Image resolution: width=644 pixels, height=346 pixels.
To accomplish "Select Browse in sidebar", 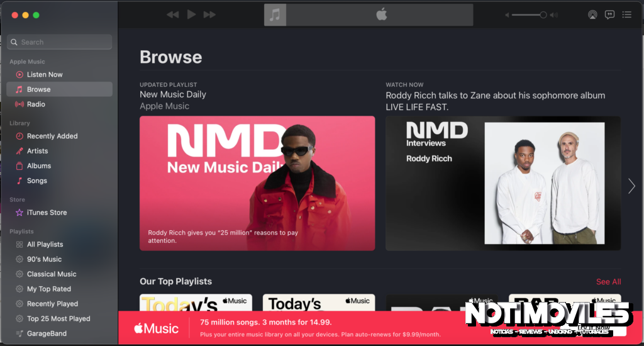I will [60, 89].
